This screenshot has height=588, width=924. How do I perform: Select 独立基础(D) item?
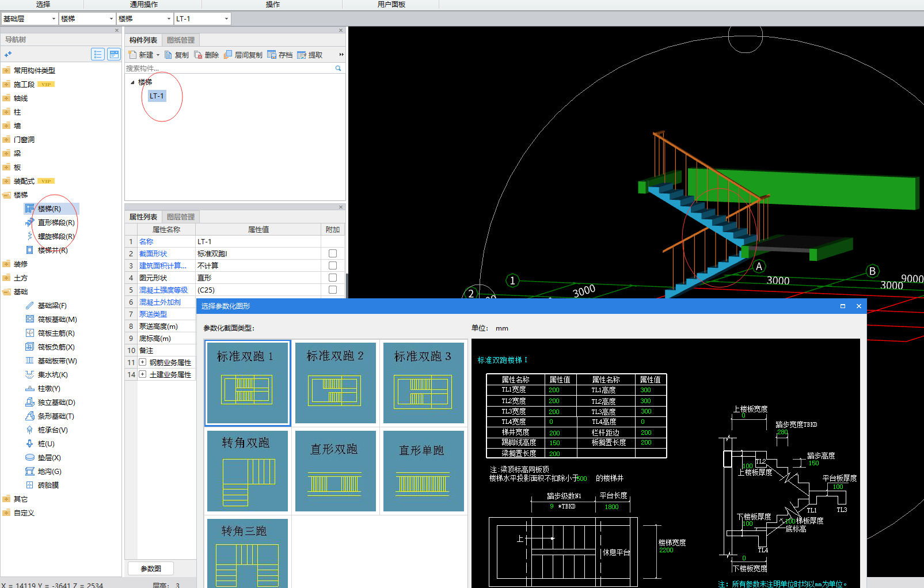coord(56,402)
